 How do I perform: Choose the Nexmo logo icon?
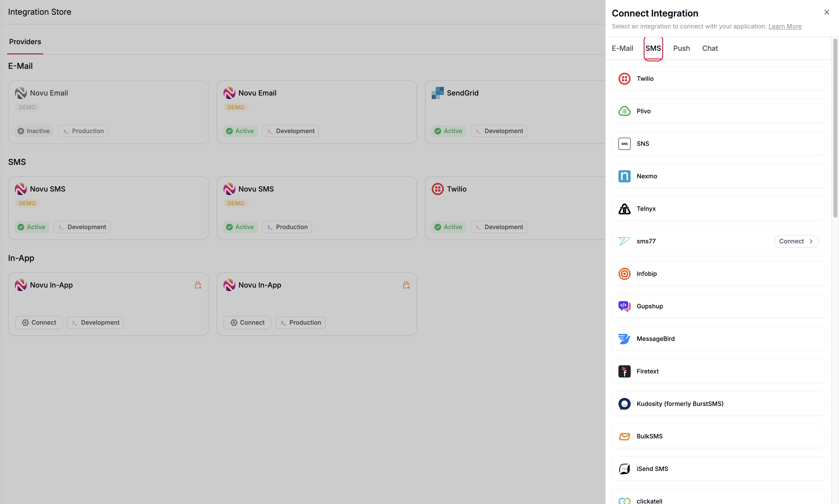624,176
